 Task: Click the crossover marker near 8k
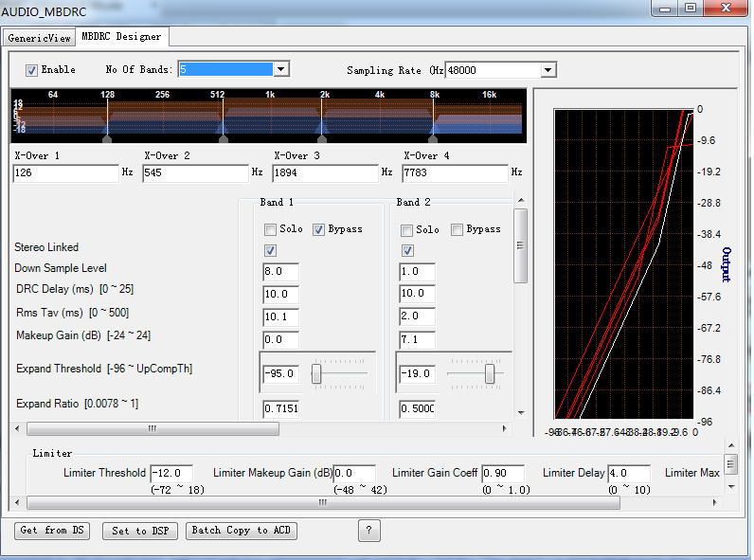(x=433, y=138)
